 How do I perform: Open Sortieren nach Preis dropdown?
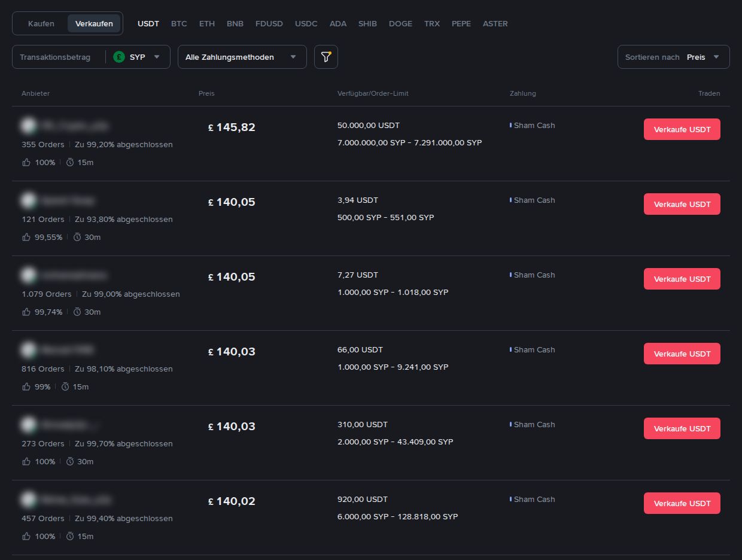[x=673, y=57]
